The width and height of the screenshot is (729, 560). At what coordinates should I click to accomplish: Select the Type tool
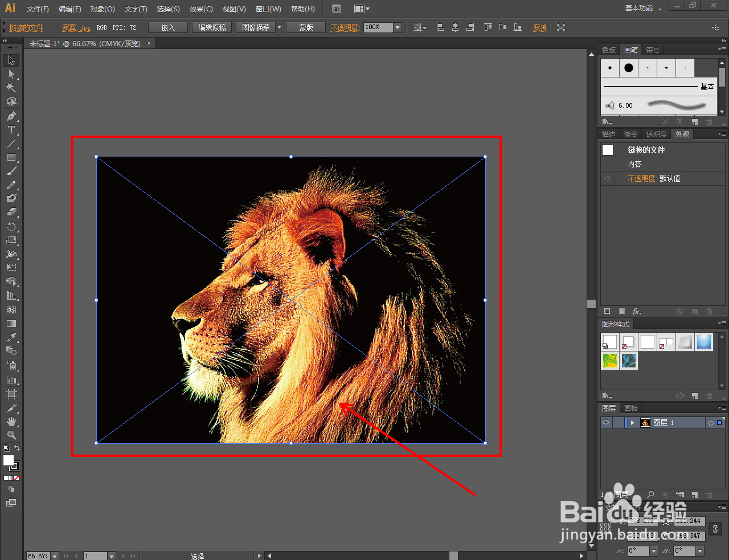[11, 130]
